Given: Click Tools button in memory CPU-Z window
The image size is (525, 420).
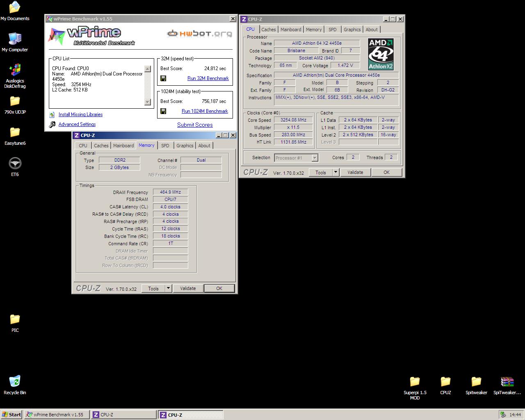Looking at the screenshot, I should click(x=153, y=288).
